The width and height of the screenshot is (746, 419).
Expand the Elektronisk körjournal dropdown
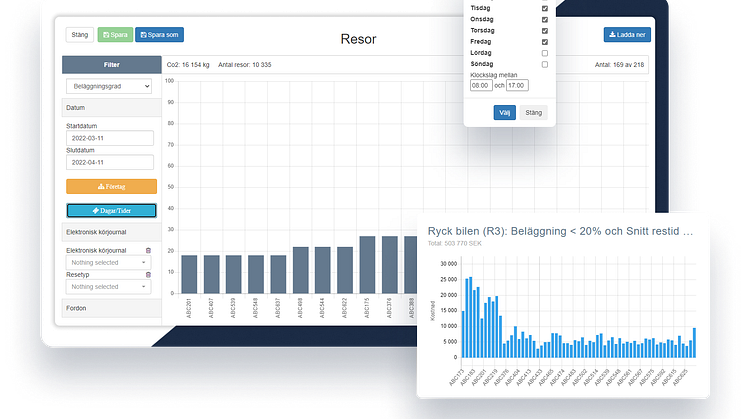(x=108, y=263)
